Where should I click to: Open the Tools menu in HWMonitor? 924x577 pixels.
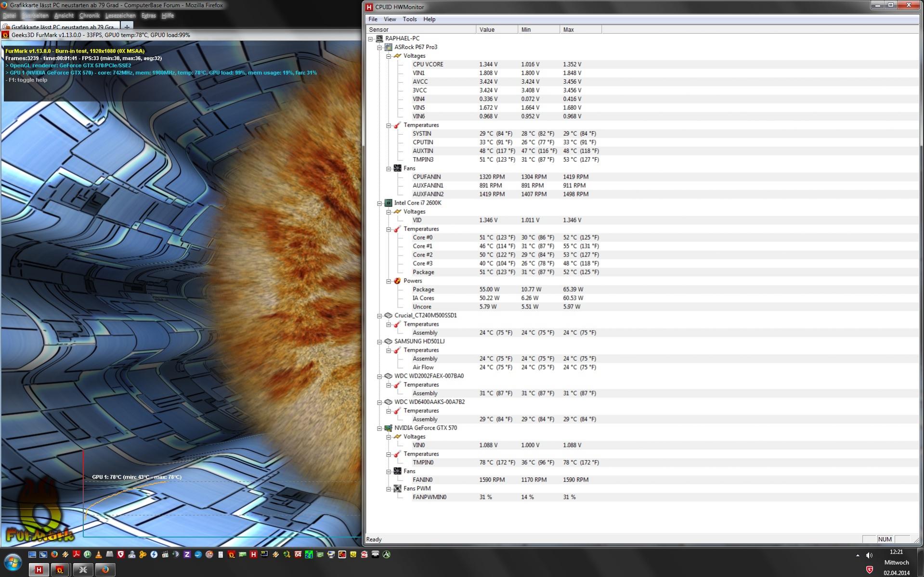coord(410,19)
